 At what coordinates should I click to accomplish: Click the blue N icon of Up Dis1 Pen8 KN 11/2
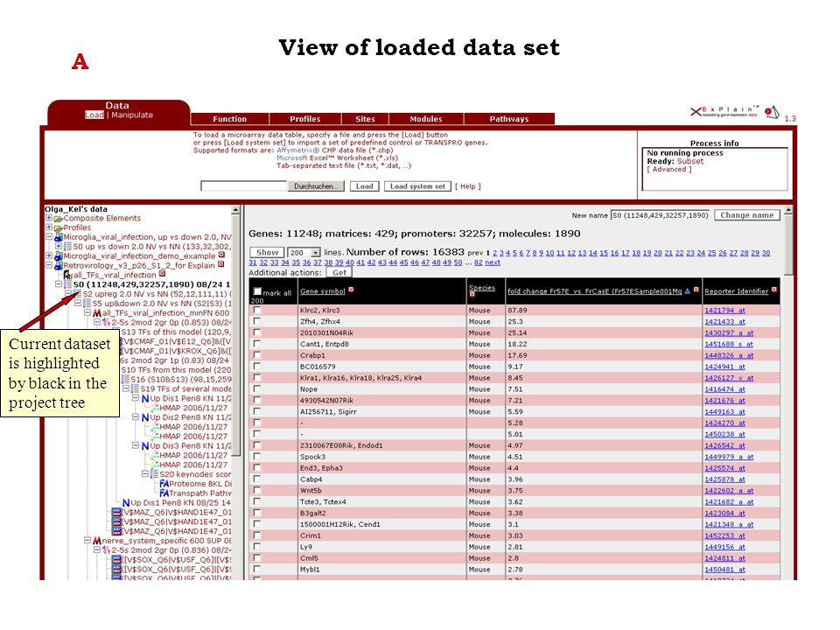145,399
